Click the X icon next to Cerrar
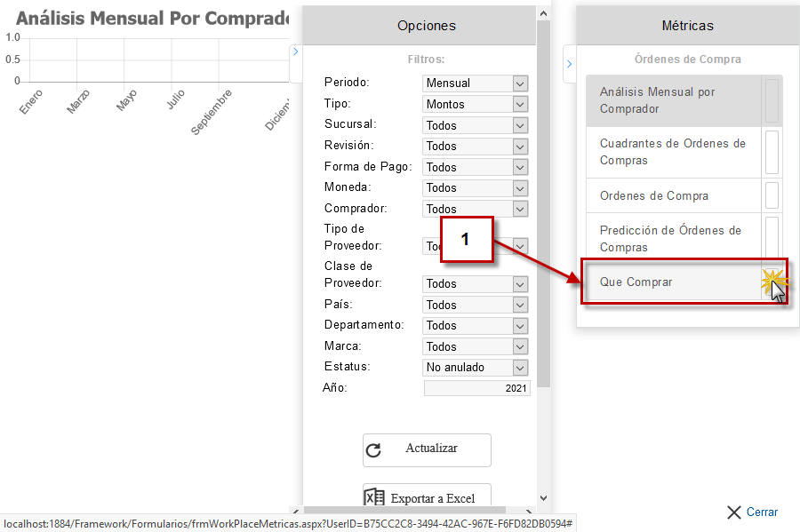Image resolution: width=800 pixels, height=532 pixels. tap(733, 512)
